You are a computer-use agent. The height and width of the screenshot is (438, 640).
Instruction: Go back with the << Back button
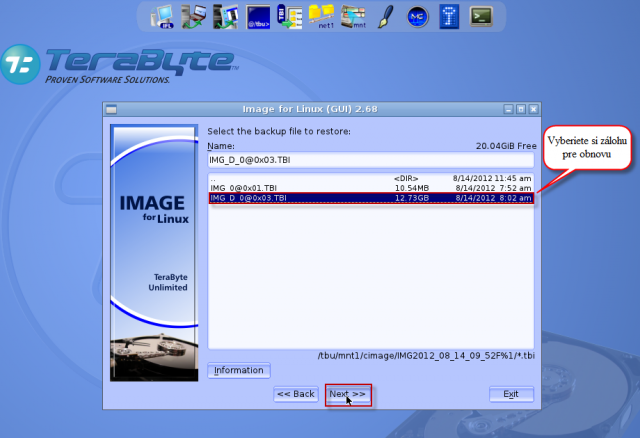coord(296,394)
